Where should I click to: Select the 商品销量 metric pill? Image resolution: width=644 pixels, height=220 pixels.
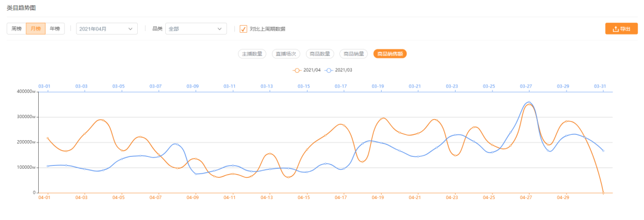[354, 54]
